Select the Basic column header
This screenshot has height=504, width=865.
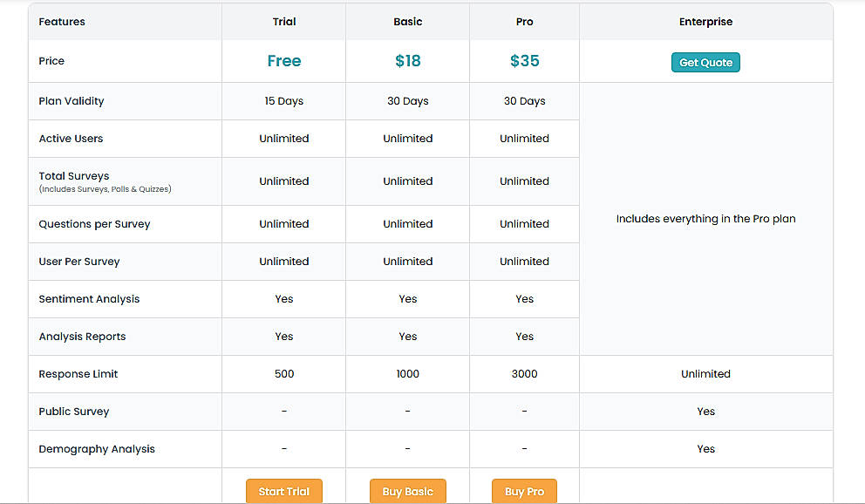(x=408, y=22)
